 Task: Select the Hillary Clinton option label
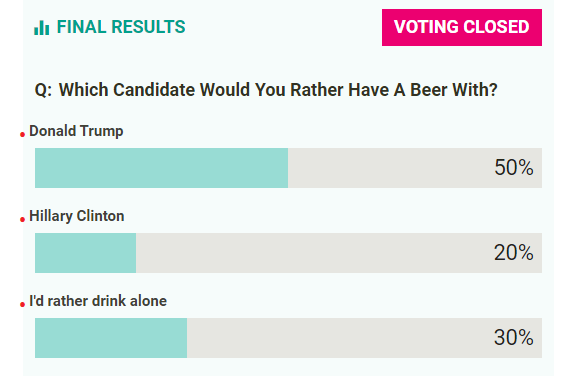(x=77, y=216)
